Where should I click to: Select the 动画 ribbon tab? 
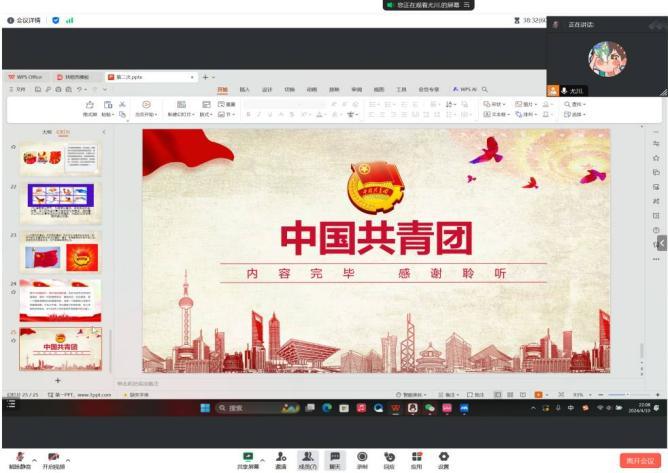312,89
